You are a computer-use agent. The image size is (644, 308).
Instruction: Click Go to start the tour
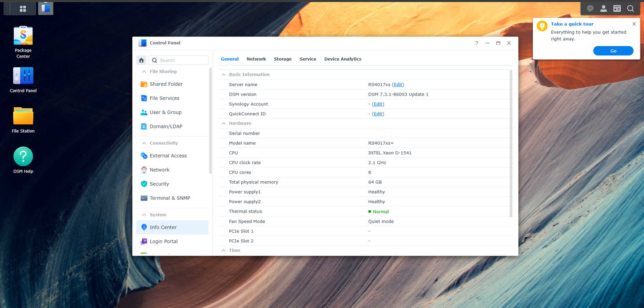coord(613,51)
